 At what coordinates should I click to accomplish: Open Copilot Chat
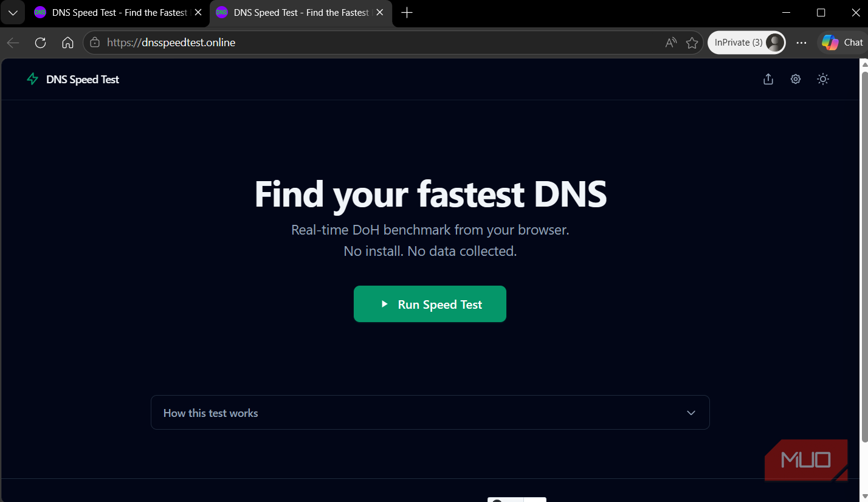click(x=842, y=43)
